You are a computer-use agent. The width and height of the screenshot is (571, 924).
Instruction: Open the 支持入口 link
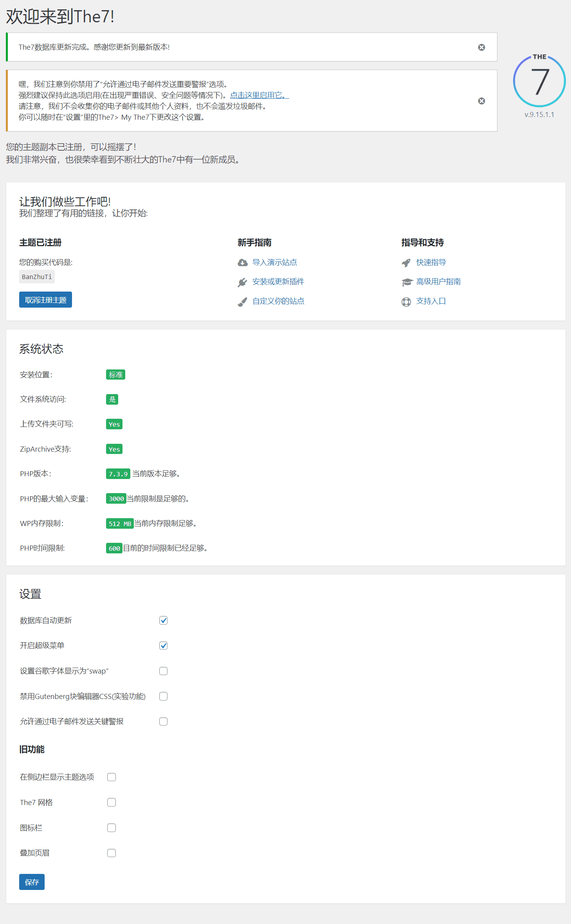point(431,301)
